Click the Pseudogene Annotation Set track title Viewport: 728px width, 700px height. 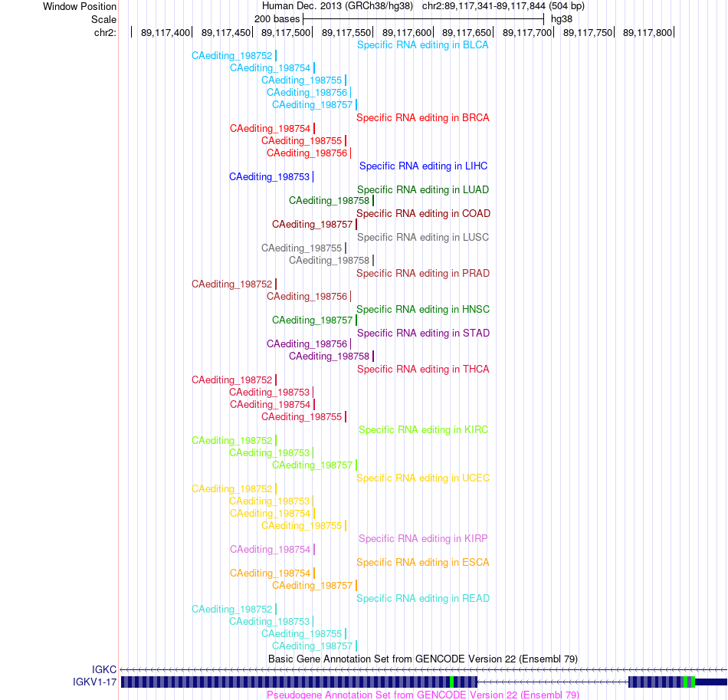click(x=423, y=695)
